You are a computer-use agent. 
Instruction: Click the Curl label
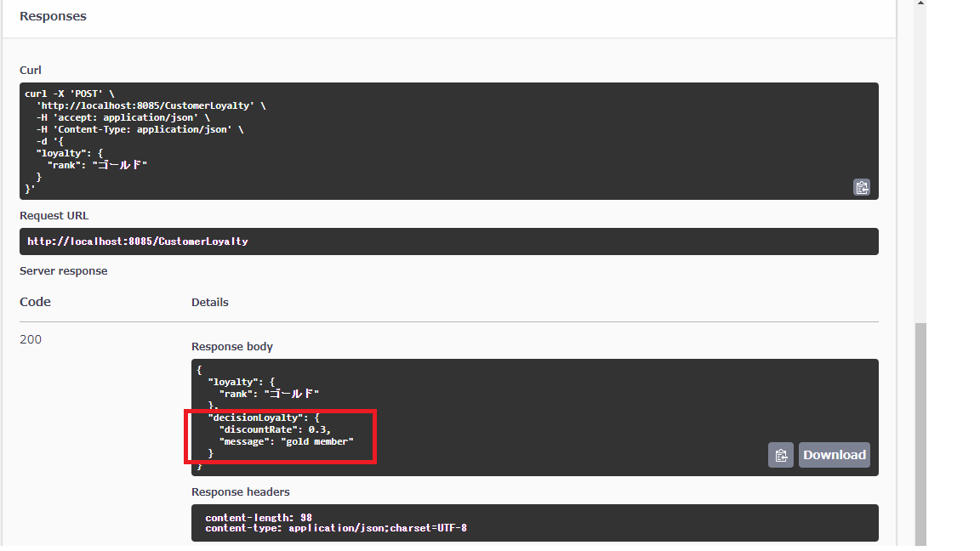[x=31, y=70]
